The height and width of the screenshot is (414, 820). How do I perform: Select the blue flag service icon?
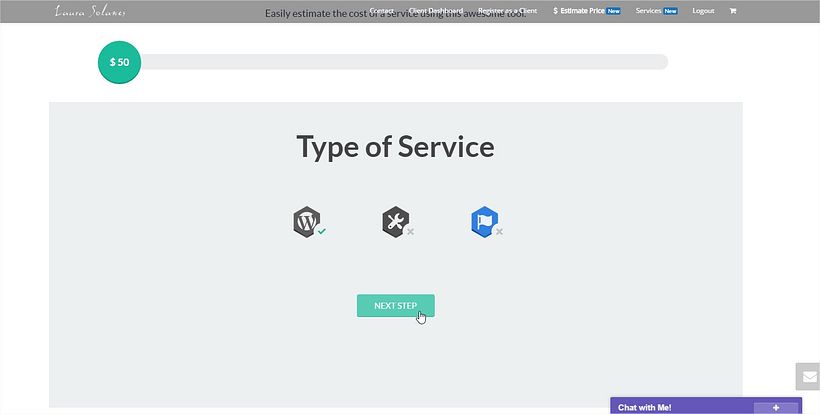(484, 222)
